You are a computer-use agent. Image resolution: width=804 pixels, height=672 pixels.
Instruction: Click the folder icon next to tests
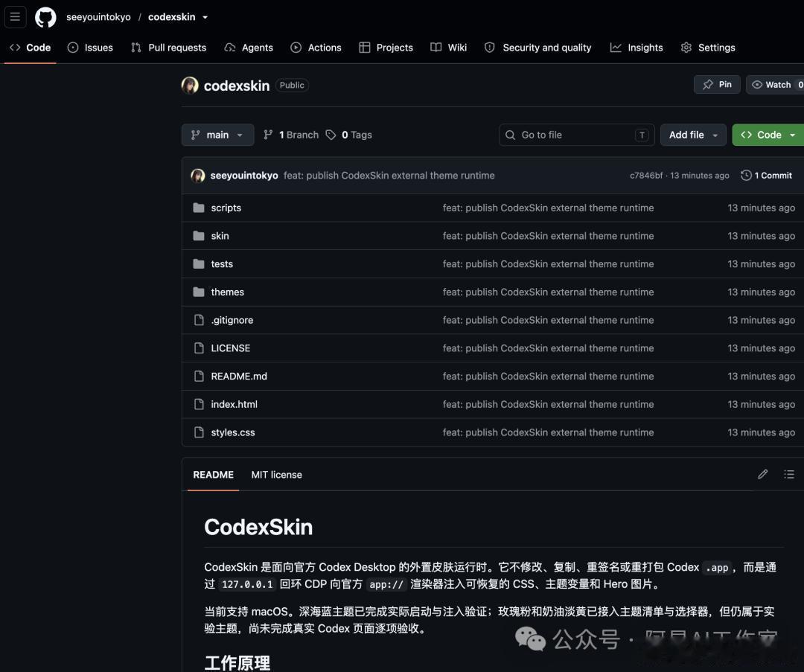pyautogui.click(x=199, y=264)
